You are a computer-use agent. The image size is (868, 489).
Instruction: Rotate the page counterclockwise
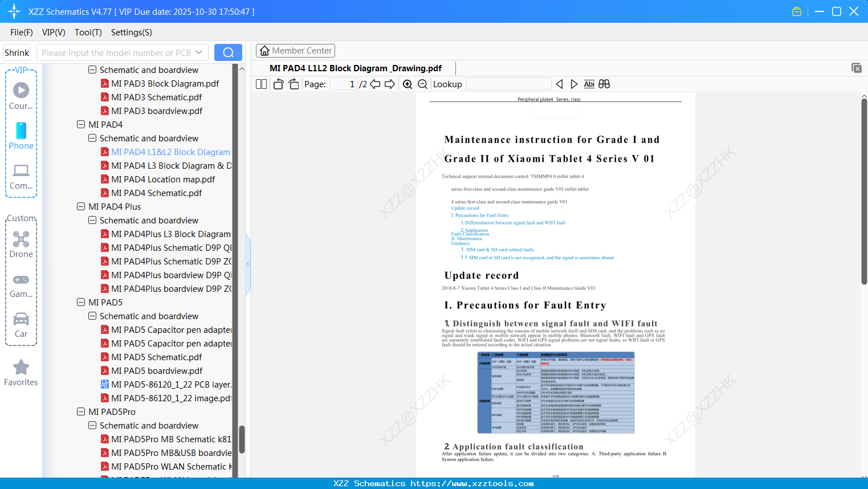click(x=278, y=84)
